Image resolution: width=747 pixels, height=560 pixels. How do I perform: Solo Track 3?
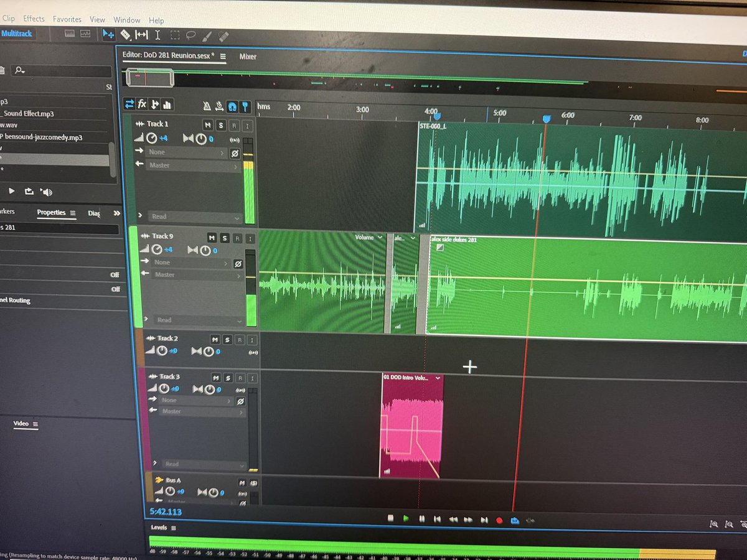(227, 377)
